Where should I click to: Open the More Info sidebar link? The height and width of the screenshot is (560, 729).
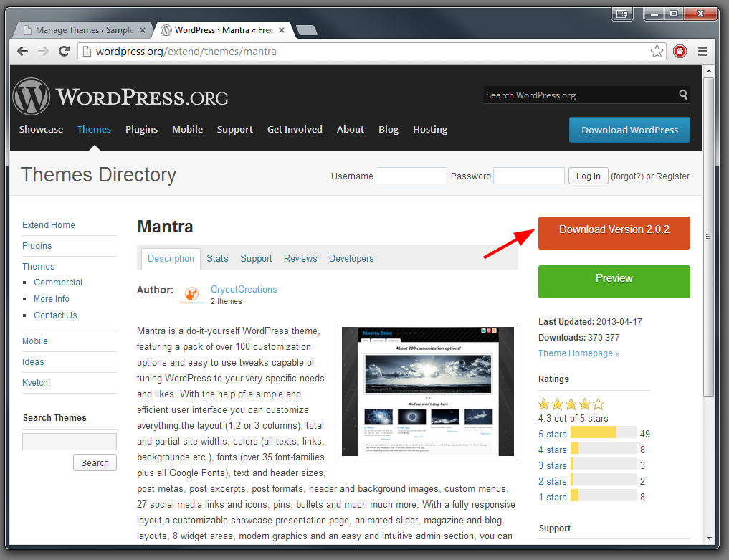(x=51, y=298)
